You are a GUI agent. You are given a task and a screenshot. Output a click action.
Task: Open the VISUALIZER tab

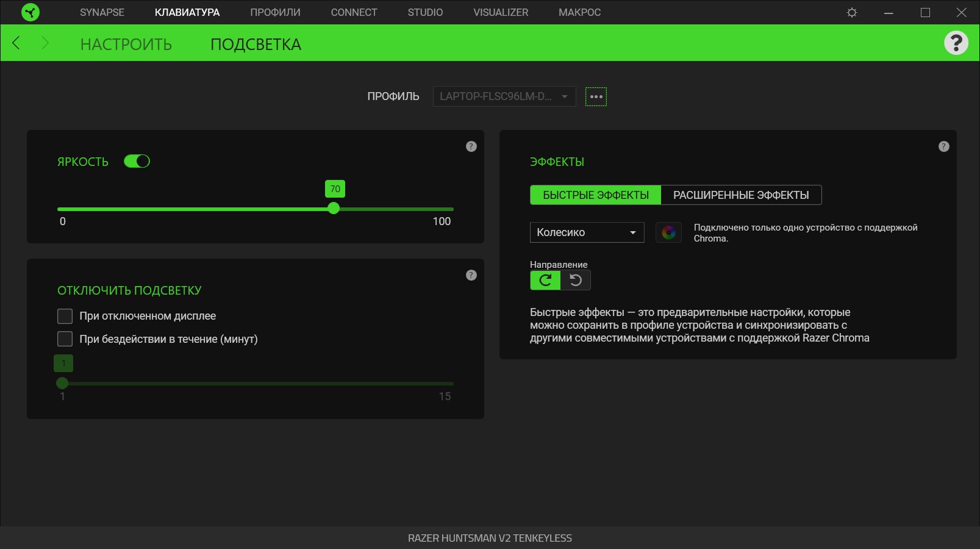(x=501, y=12)
